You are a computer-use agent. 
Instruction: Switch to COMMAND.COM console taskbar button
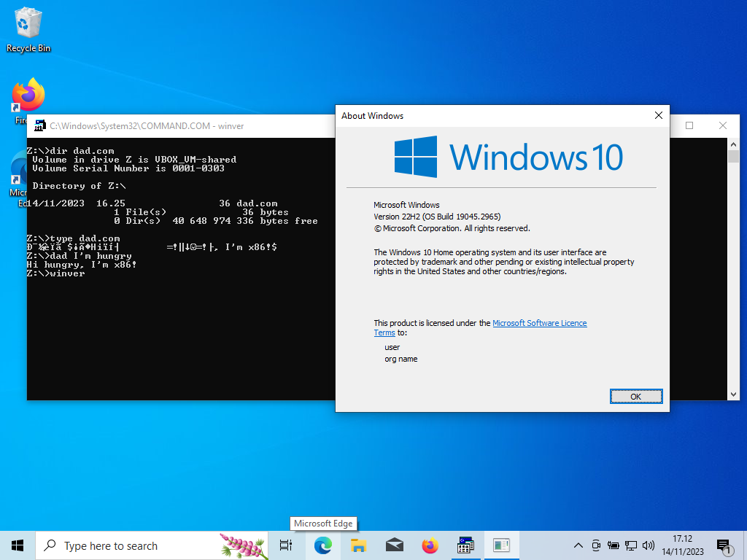pos(465,545)
